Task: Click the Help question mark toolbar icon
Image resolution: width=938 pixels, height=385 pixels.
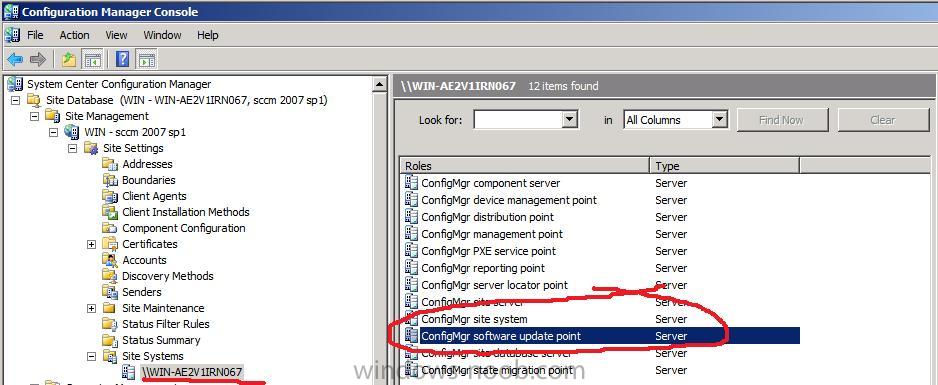Action: (x=123, y=59)
